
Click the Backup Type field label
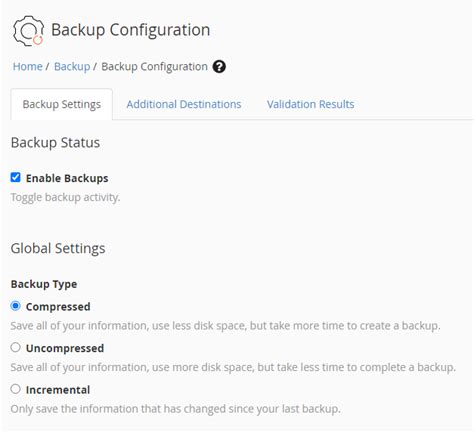(44, 284)
